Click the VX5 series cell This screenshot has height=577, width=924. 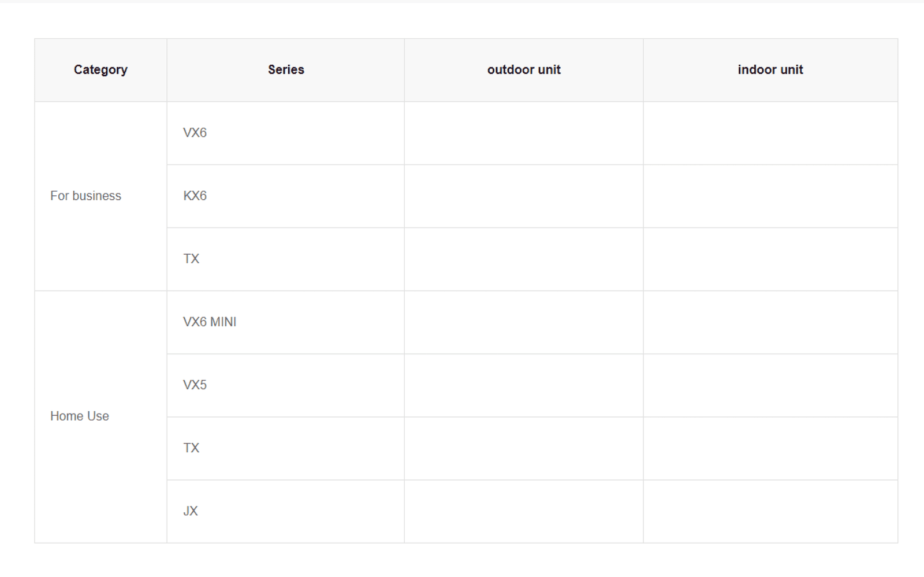coord(195,385)
